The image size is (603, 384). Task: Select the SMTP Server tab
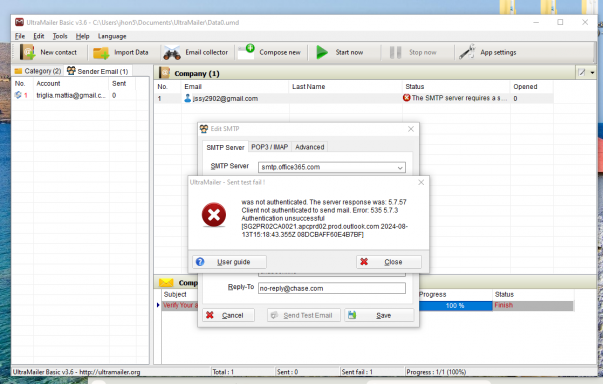(225, 147)
